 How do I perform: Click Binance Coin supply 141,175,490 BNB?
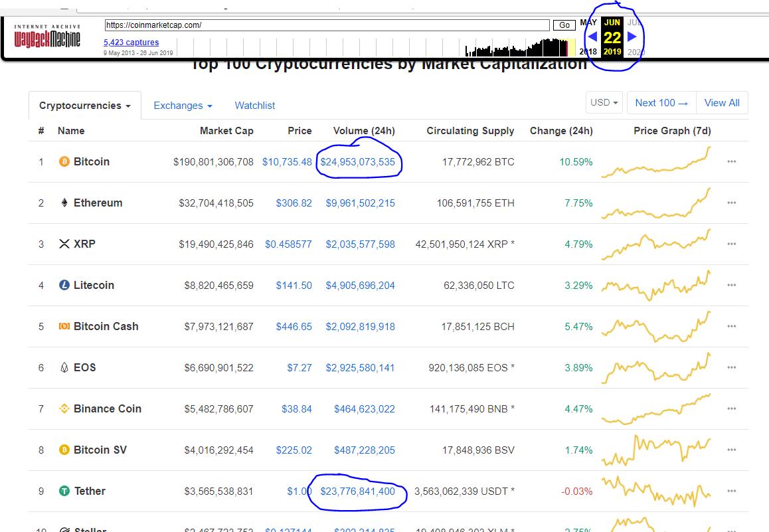coord(468,409)
